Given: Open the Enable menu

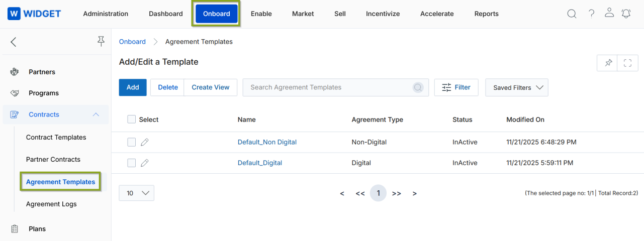Looking at the screenshot, I should (x=261, y=14).
